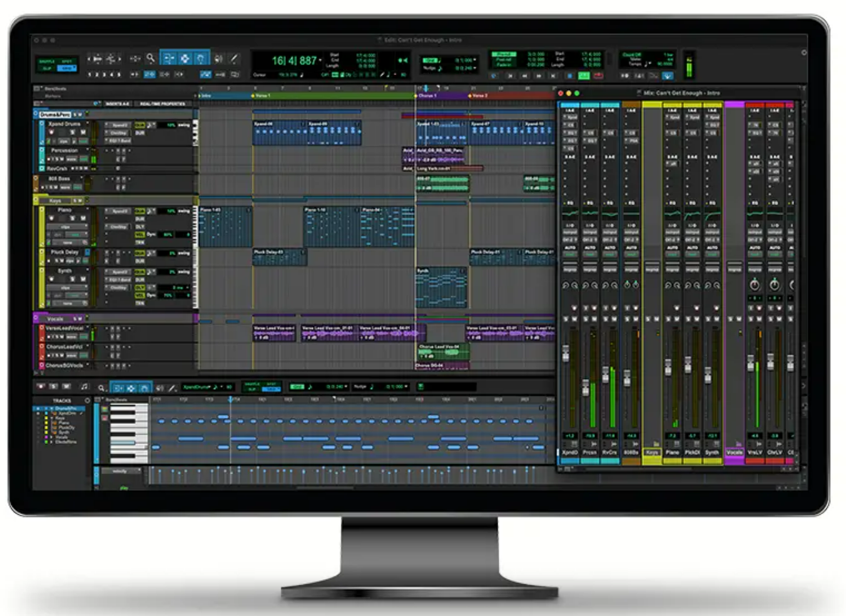This screenshot has width=846, height=616.
Task: Mute the Xpand Drums track
Action: point(83,132)
